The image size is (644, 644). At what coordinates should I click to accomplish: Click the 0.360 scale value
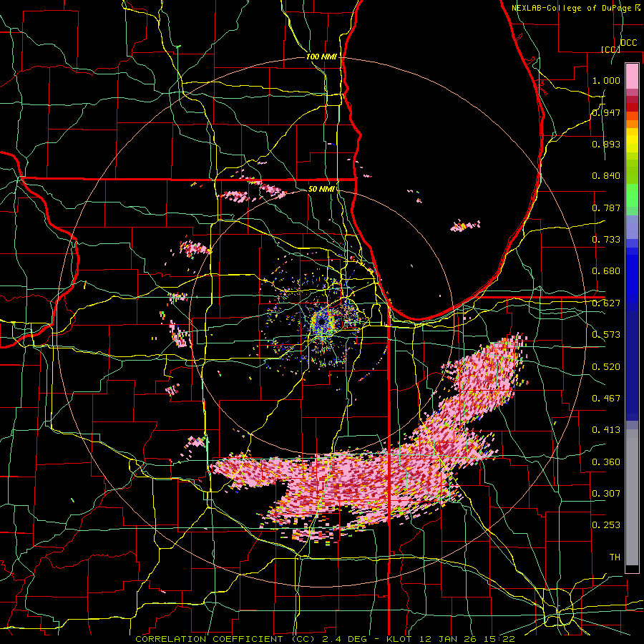point(606,462)
